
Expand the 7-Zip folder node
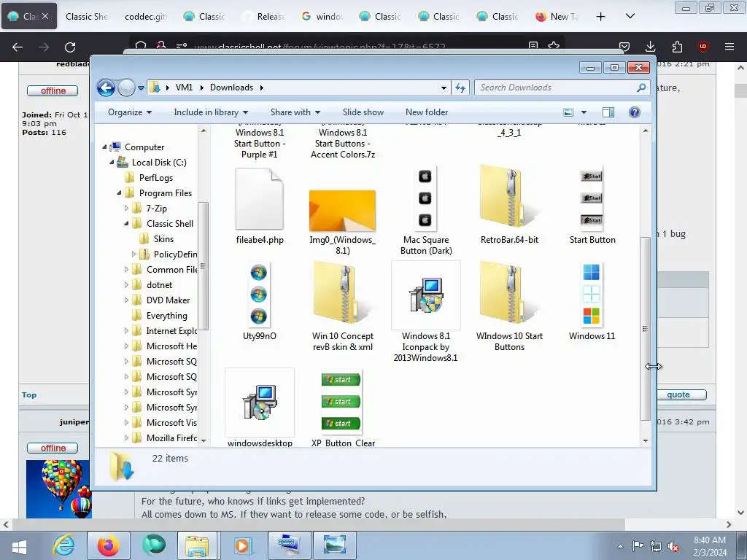[x=126, y=208]
